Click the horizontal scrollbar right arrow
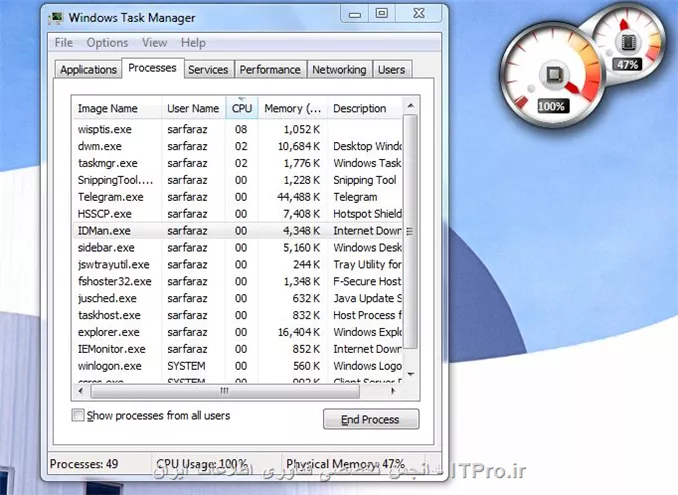Image resolution: width=678 pixels, height=495 pixels. click(393, 391)
